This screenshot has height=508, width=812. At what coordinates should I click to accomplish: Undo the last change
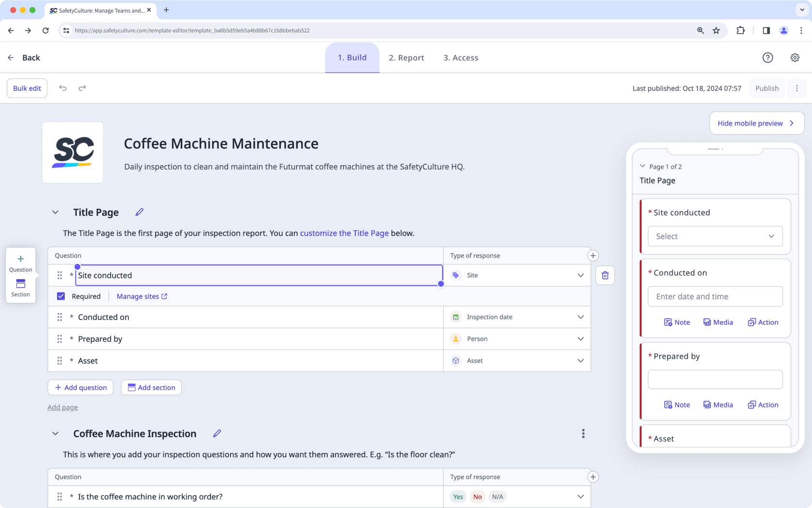[x=63, y=88]
